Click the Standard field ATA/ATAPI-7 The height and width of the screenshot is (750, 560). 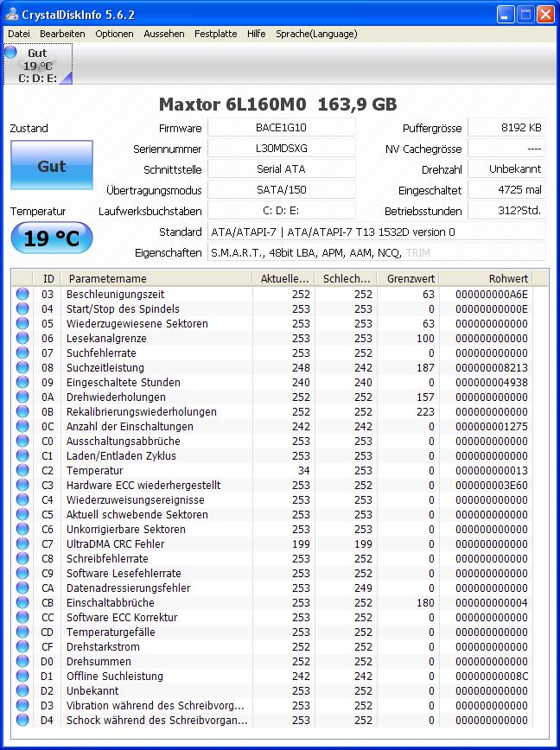(x=377, y=232)
